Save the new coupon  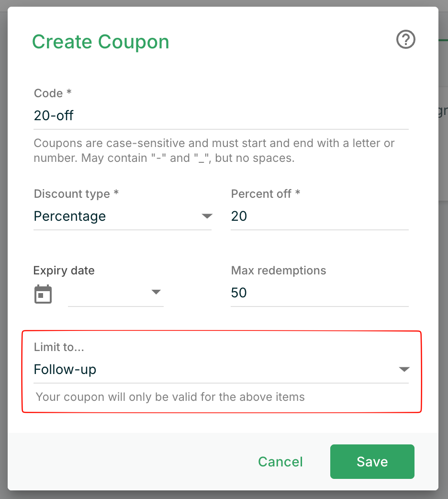[x=372, y=462]
